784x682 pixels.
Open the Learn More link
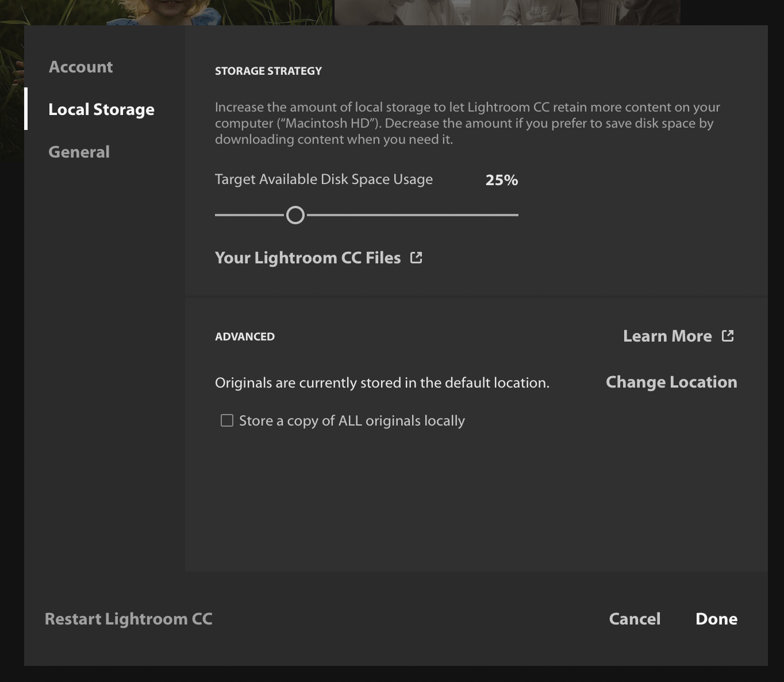pos(667,336)
